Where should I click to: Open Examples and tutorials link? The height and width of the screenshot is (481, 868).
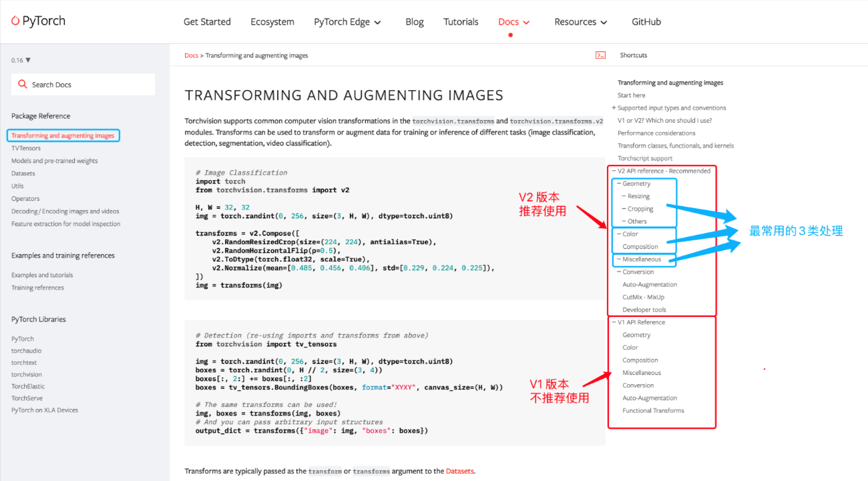tap(42, 275)
